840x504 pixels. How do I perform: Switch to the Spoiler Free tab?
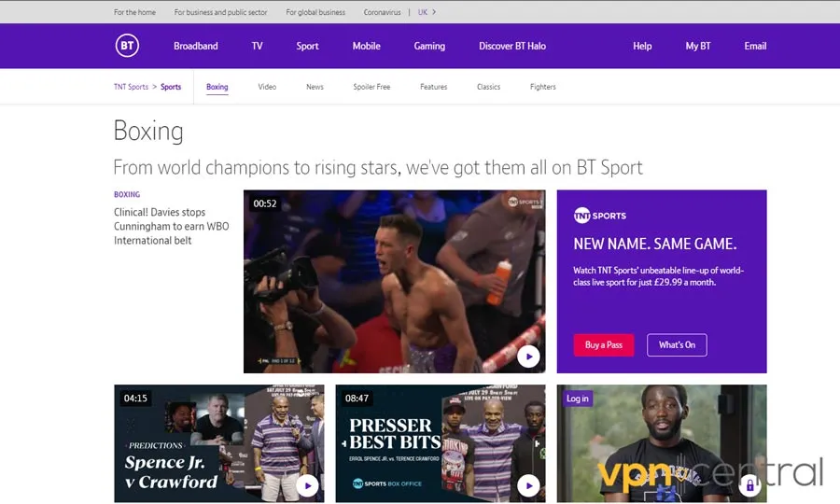tap(371, 87)
